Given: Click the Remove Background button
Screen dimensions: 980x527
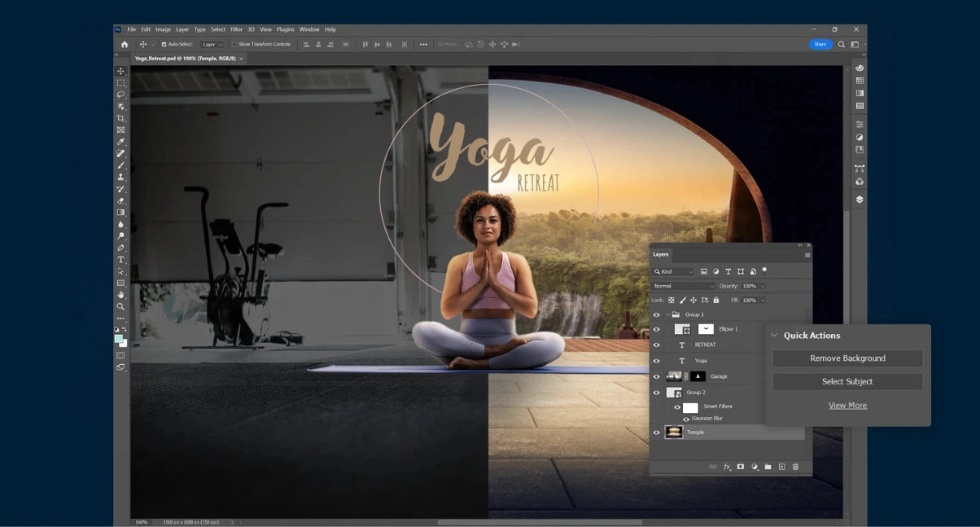Looking at the screenshot, I should click(847, 358).
